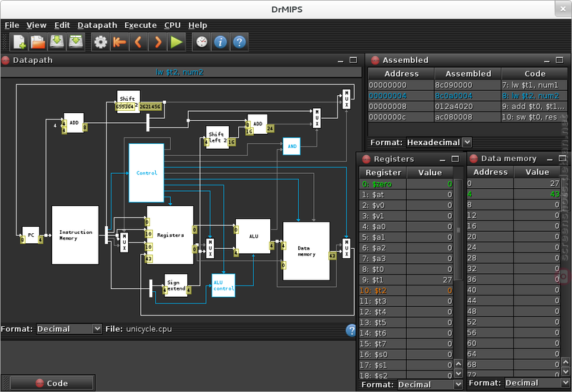Select register row 9: $t1

(406, 280)
